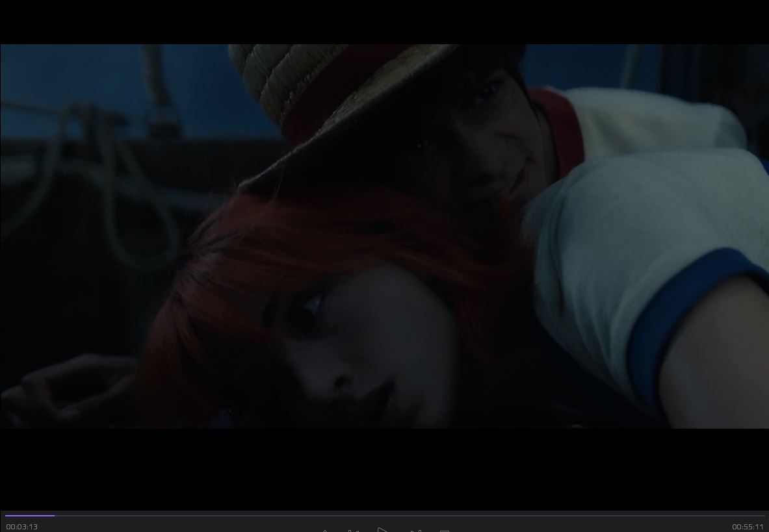Click the very start of the seek bar

coord(6,515)
